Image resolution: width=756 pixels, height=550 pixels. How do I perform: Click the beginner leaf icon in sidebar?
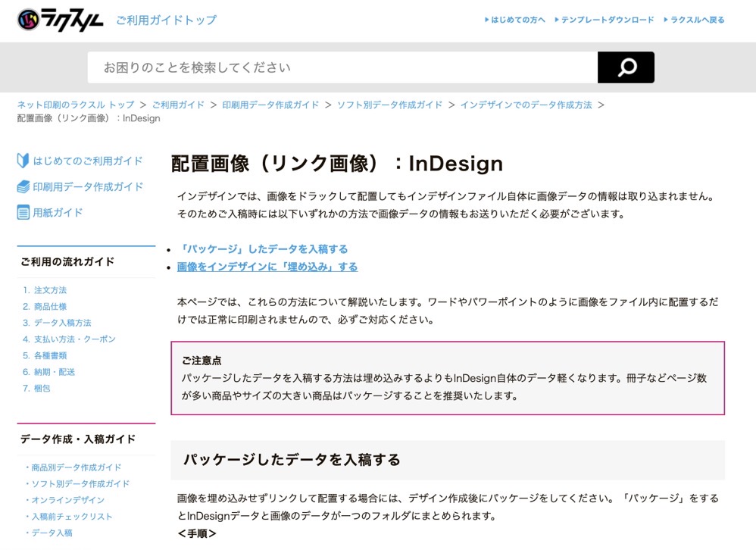coord(23,161)
